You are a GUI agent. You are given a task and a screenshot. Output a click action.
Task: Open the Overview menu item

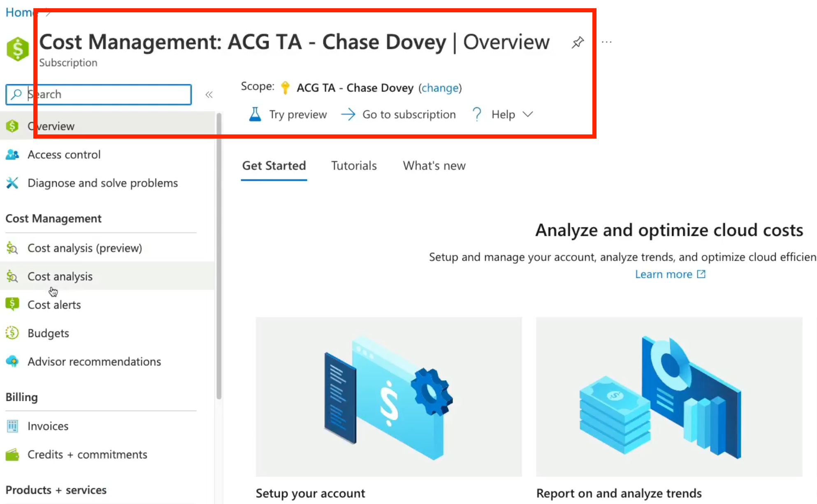coord(107,126)
